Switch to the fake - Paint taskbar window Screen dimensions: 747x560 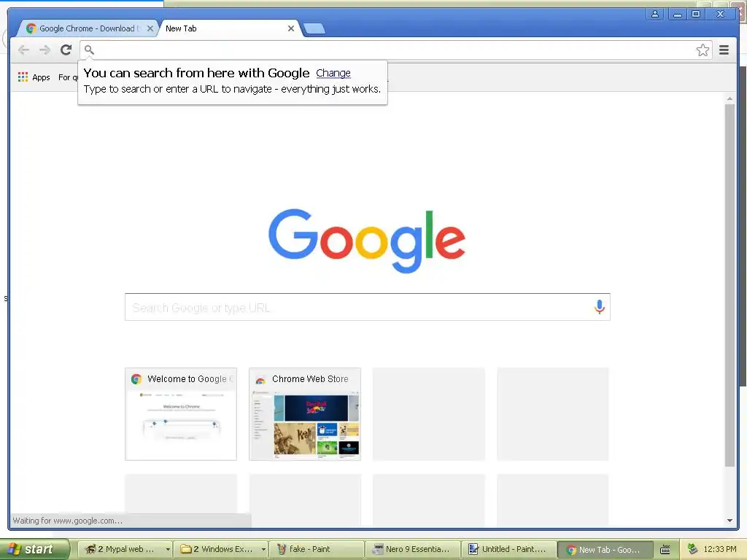(317, 549)
